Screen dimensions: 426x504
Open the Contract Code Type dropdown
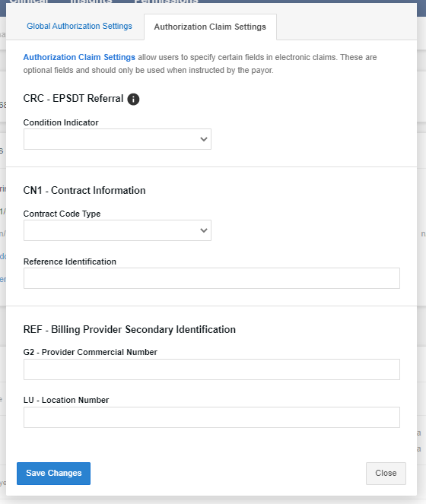[117, 230]
